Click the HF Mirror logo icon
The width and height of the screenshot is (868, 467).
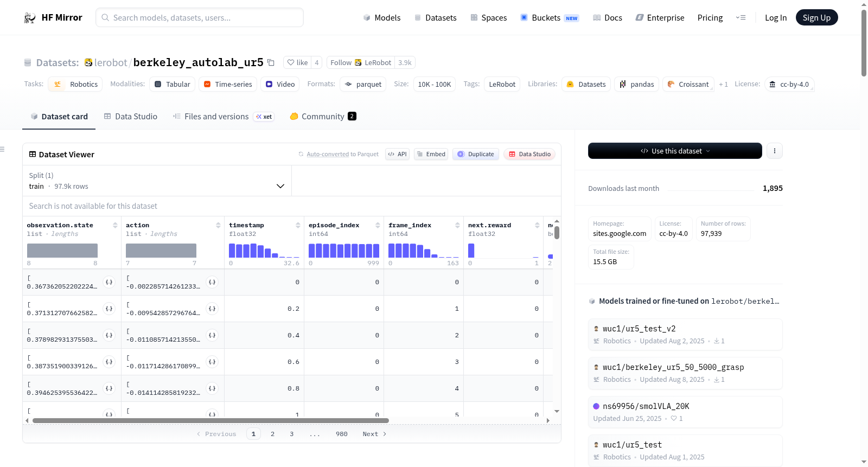tap(30, 18)
